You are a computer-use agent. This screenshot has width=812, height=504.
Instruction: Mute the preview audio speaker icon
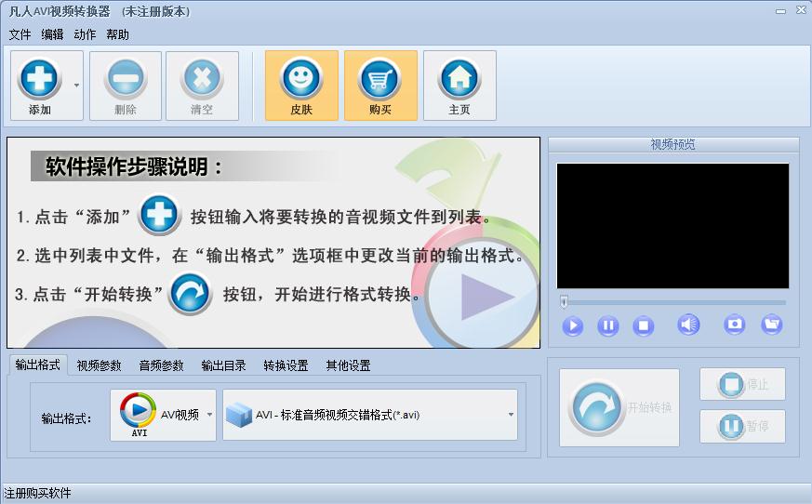(x=688, y=325)
